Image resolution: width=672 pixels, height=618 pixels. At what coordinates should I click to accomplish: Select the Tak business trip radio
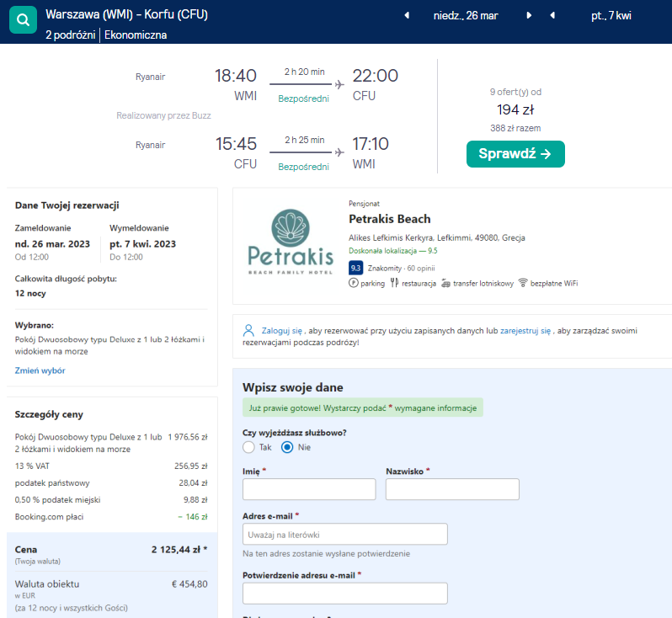[248, 447]
